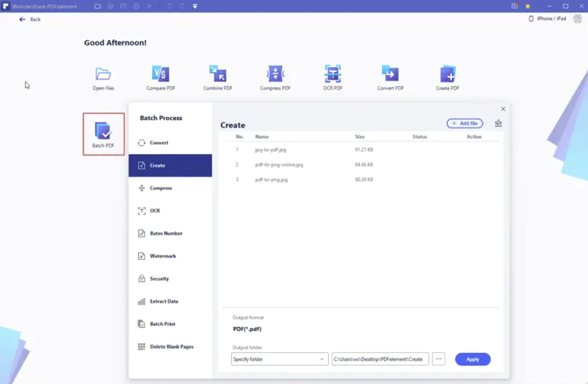Viewport: 588px width, 384px height.
Task: Select OCR in Batch Process sidebar
Action: click(170, 211)
